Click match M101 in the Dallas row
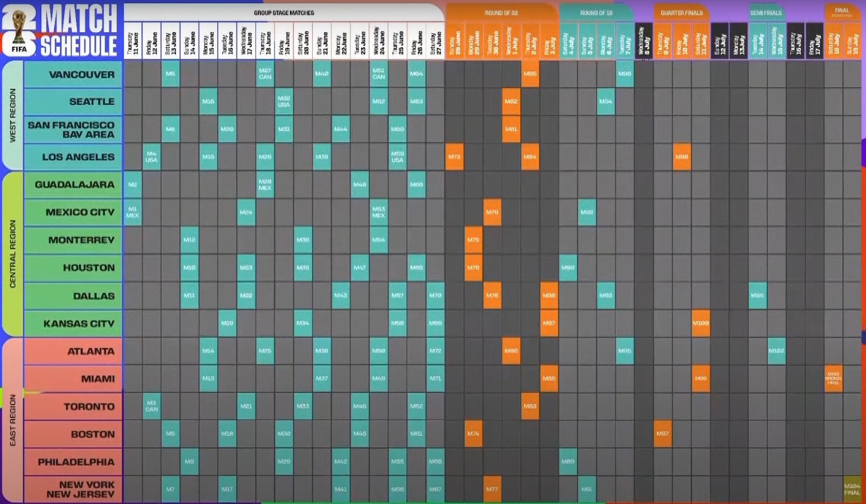 coord(757,295)
